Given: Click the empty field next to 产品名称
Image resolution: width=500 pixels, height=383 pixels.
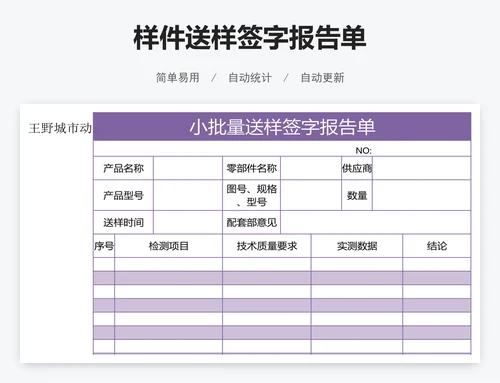Looking at the screenshot, I should [x=188, y=168].
